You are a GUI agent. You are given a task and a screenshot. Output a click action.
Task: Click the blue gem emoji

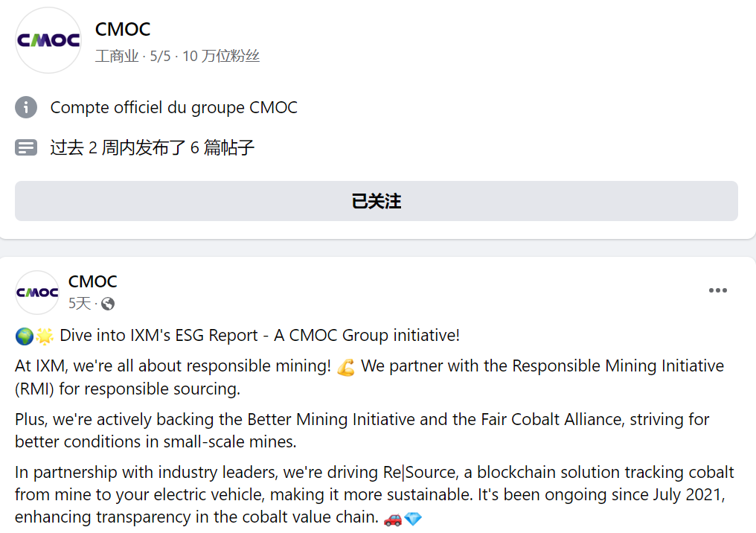pyautogui.click(x=413, y=518)
